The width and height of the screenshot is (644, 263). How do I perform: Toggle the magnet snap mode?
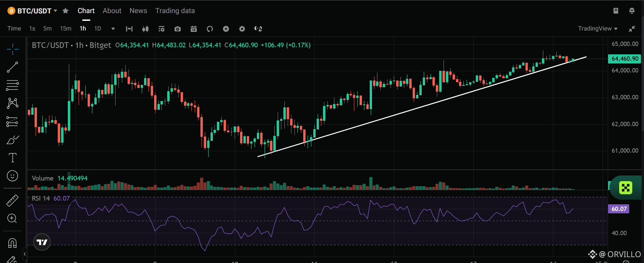(12, 243)
